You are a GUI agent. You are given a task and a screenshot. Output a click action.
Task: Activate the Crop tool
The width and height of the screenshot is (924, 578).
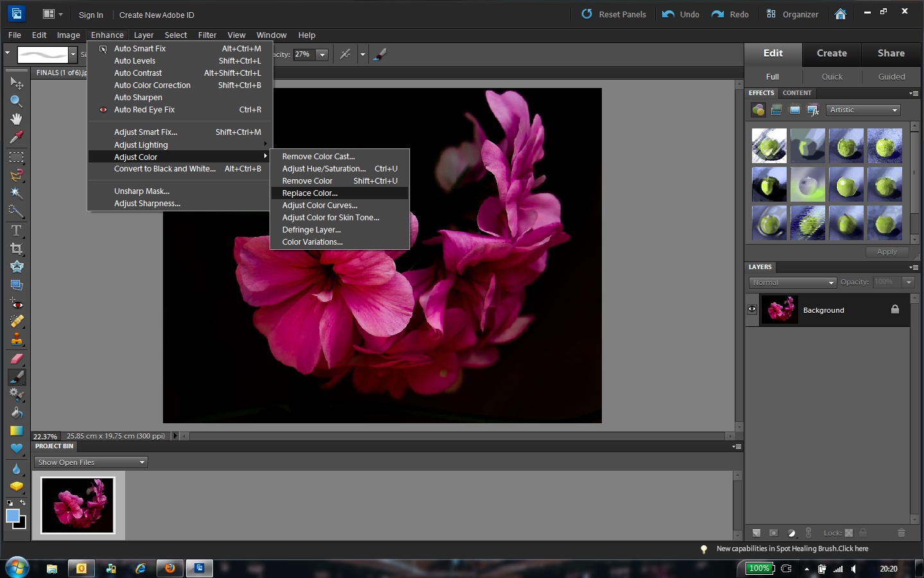point(16,249)
